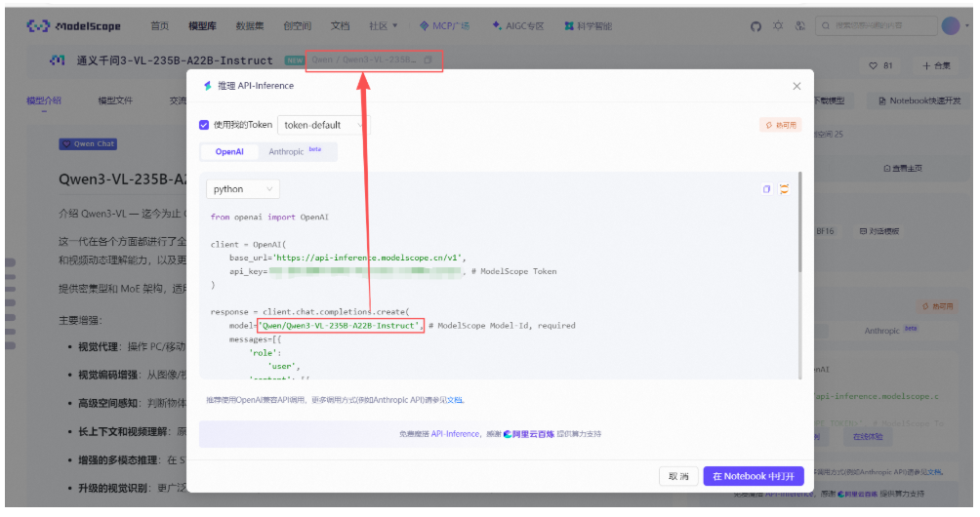This screenshot has height=517, width=980.
Task: Click the model ID 'Qwen/Qwen3-VL-235B-A22B-Instruct' in code
Action: (x=340, y=325)
